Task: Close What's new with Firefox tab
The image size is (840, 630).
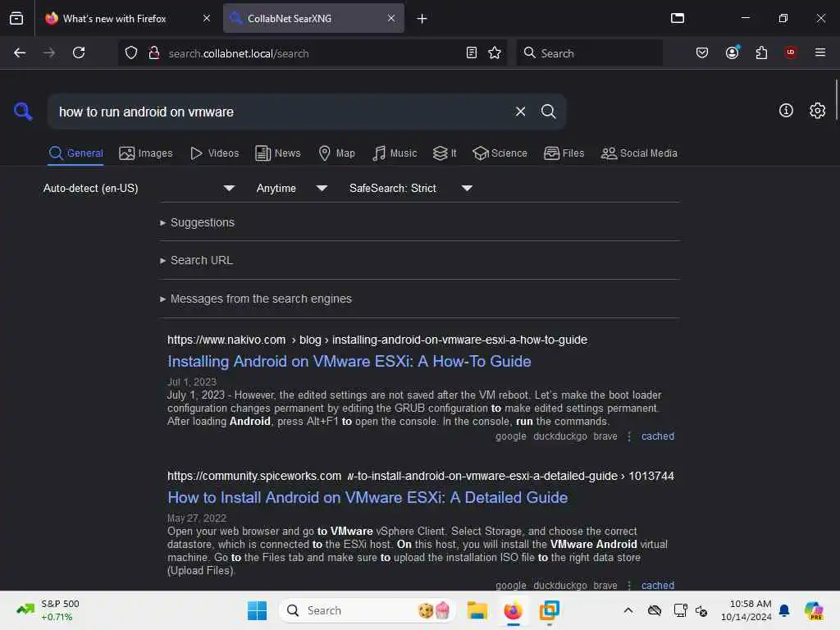Action: pos(207,18)
